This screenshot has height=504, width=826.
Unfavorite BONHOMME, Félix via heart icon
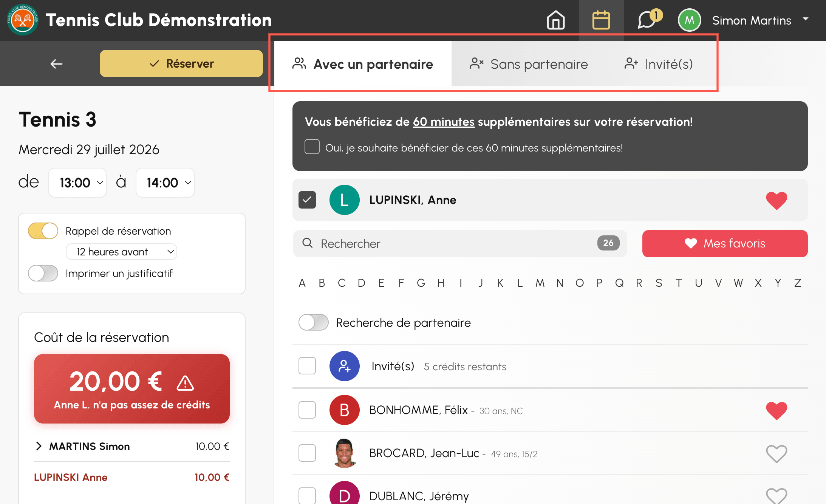point(777,410)
